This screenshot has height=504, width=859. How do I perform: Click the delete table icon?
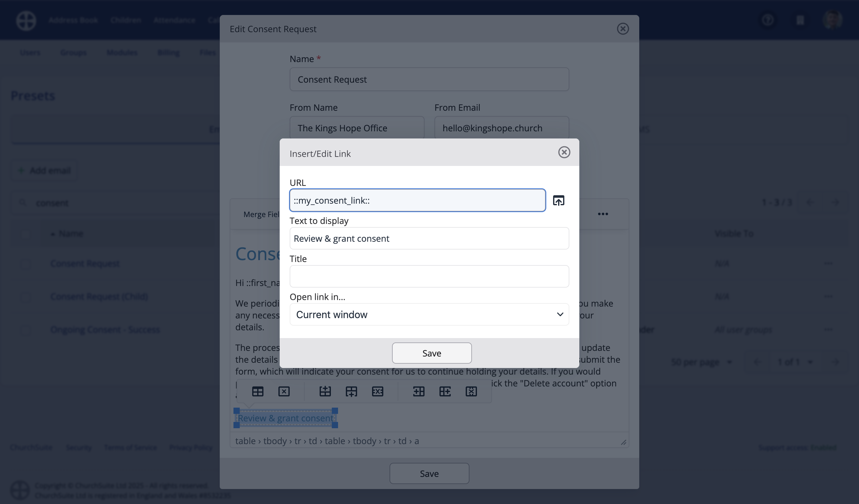click(x=284, y=391)
